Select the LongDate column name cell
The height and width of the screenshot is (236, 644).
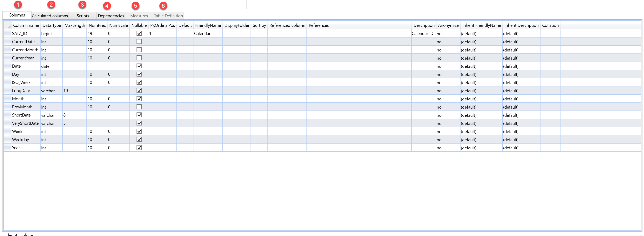coord(26,91)
